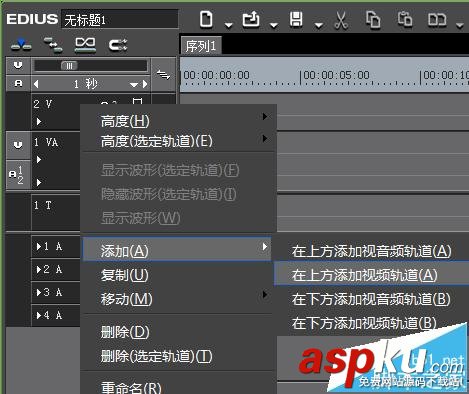Toggle 1 VA video source V button
The image size is (469, 394).
(x=18, y=145)
